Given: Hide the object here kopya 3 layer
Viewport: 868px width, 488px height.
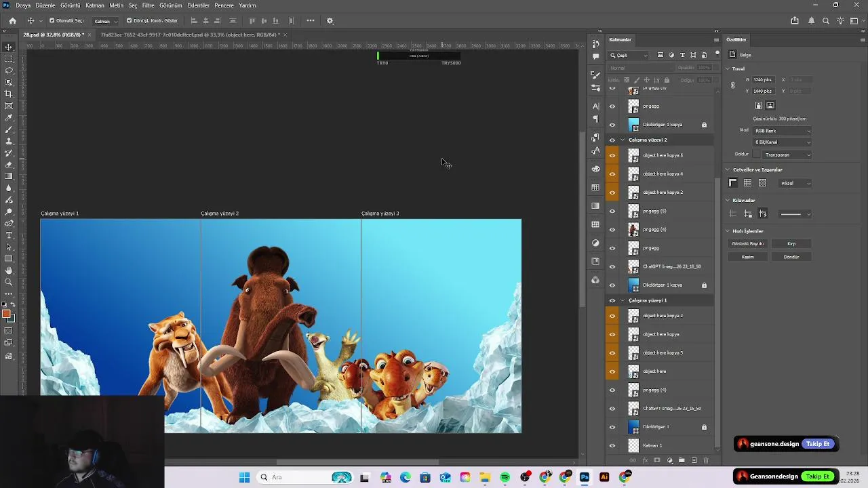Looking at the screenshot, I should coord(612,352).
